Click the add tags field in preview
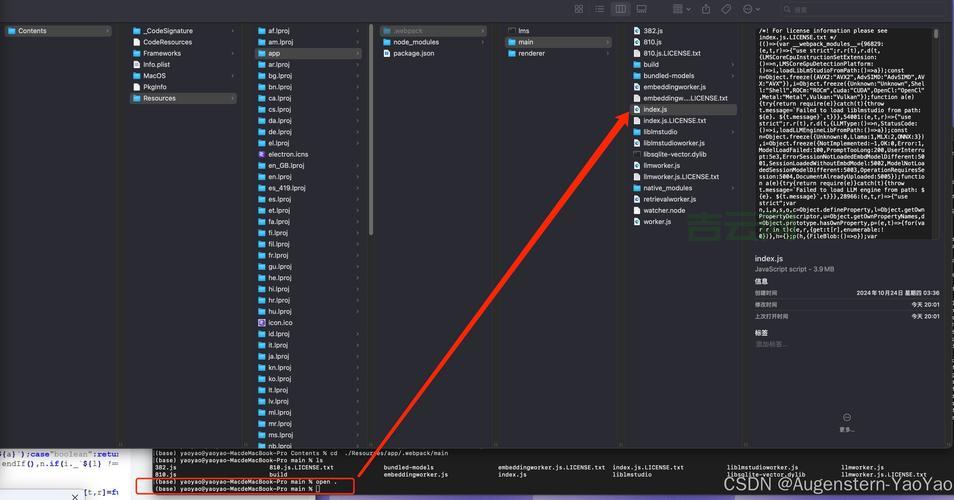Image resolution: width=954 pixels, height=500 pixels. [x=771, y=344]
